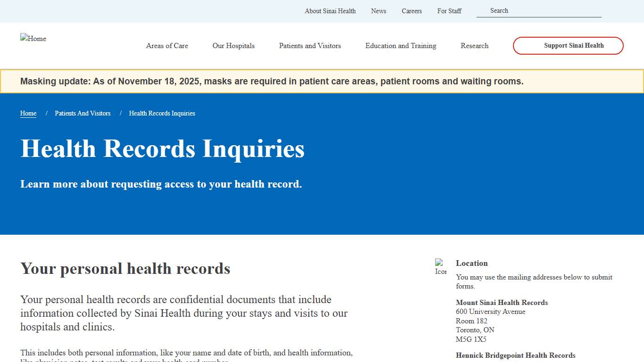Open the Patients and Visitors navigation menu
The height and width of the screenshot is (362, 644).
310,46
